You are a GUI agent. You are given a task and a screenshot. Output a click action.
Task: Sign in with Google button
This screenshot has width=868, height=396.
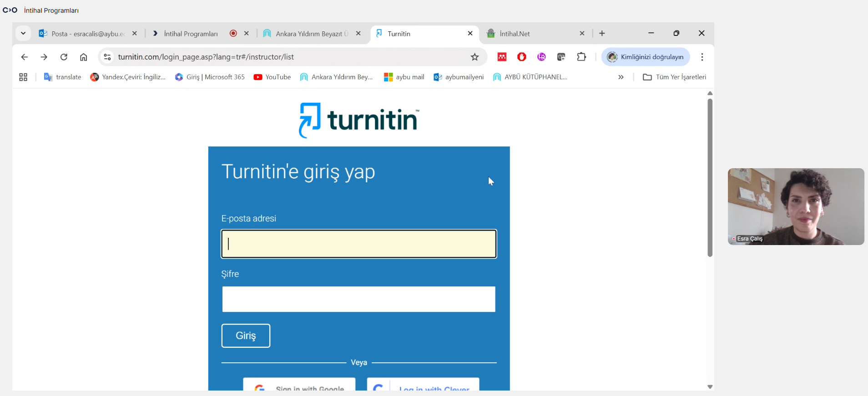299,385
